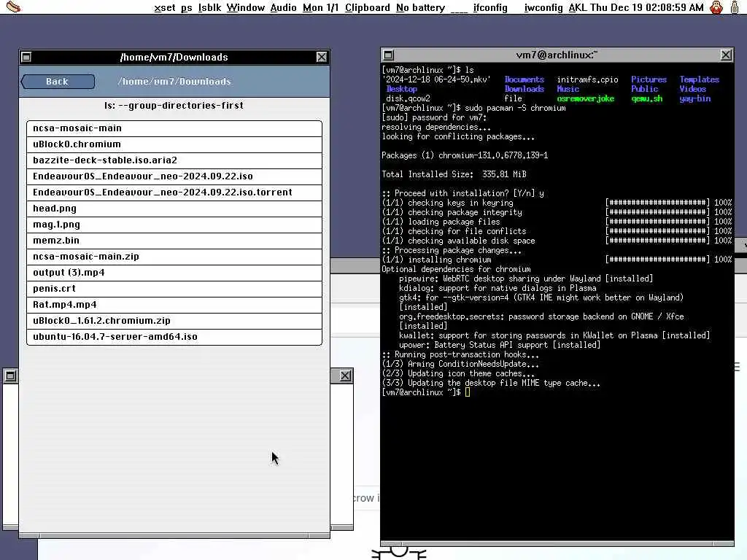Open the Clipboard menu

click(368, 7)
